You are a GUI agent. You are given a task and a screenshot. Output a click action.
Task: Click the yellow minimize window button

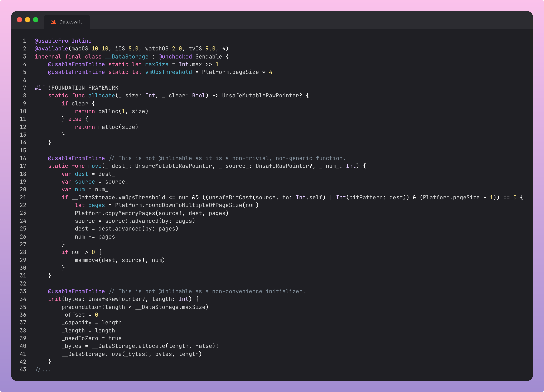[x=28, y=20]
